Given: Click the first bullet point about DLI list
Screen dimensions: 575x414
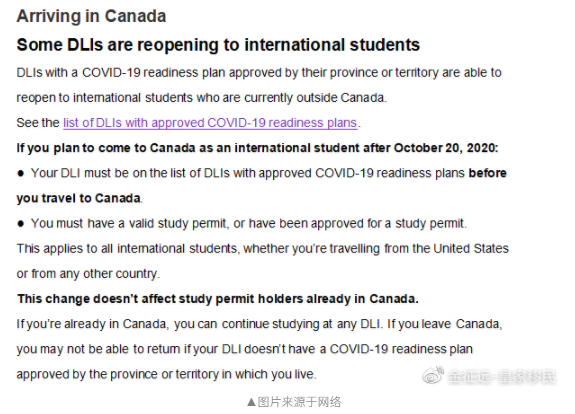Looking at the screenshot, I should click(261, 186).
